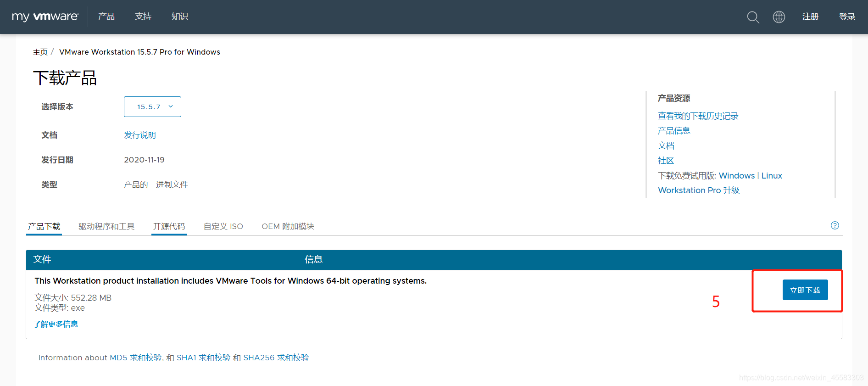868x386 pixels.
Task: Open the SHA256 求和校验 link
Action: tap(276, 358)
